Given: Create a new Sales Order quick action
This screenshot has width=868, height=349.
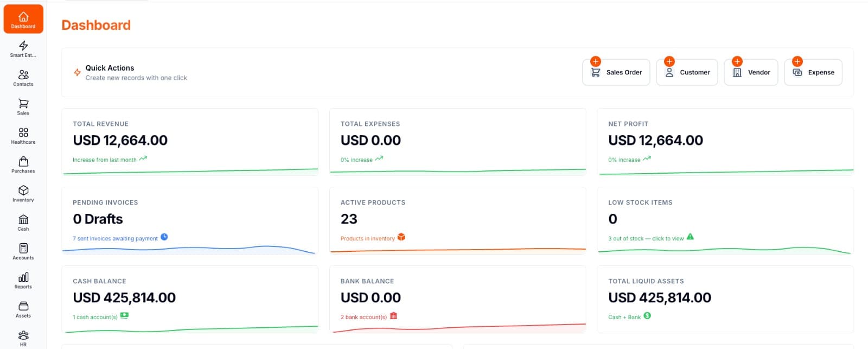Looking at the screenshot, I should [616, 72].
